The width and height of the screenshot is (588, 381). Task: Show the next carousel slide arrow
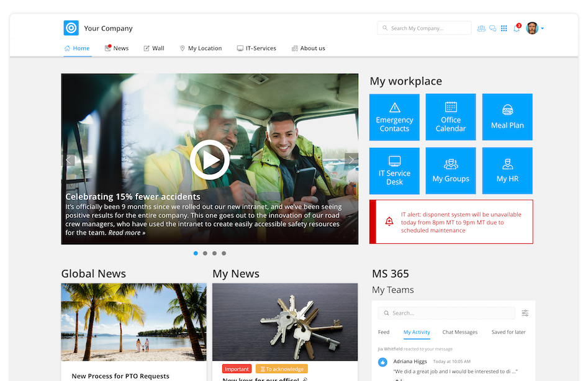(351, 160)
